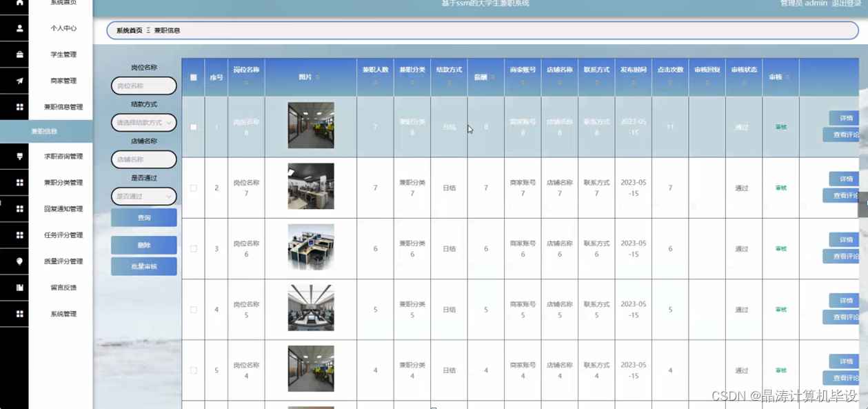This screenshot has height=409, width=868.
Task: Click the grid icon beside 系统管理
Action: coord(19,314)
